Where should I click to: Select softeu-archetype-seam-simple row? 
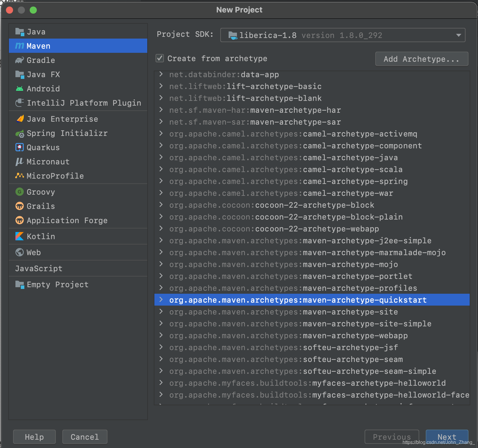(x=312, y=371)
